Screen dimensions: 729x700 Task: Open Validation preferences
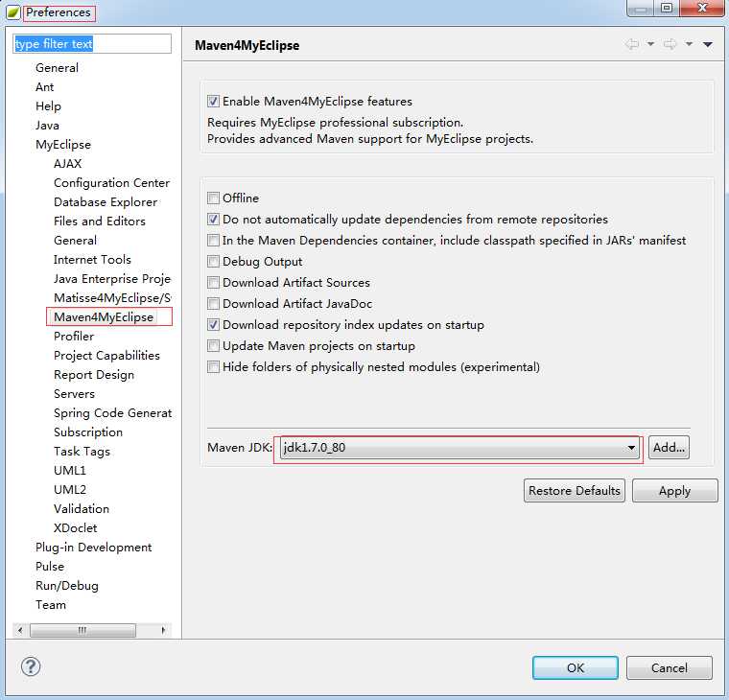[x=82, y=509]
